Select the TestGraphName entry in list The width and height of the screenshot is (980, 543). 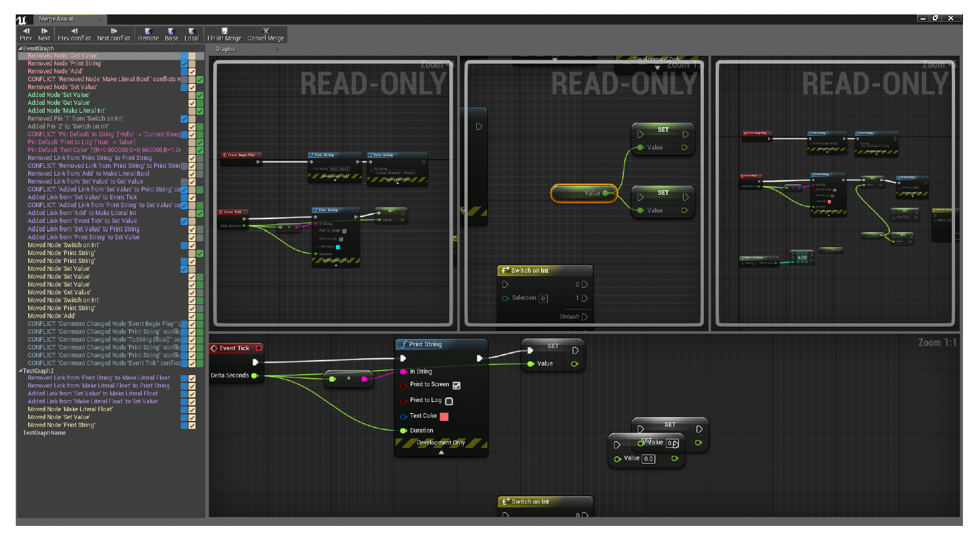point(45,433)
